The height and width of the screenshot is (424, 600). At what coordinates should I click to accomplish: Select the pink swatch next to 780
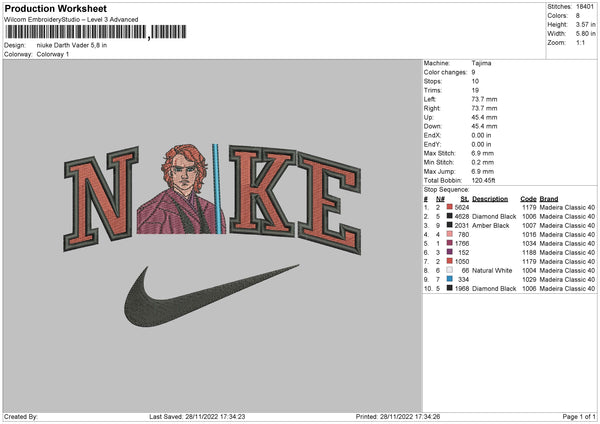(450, 234)
